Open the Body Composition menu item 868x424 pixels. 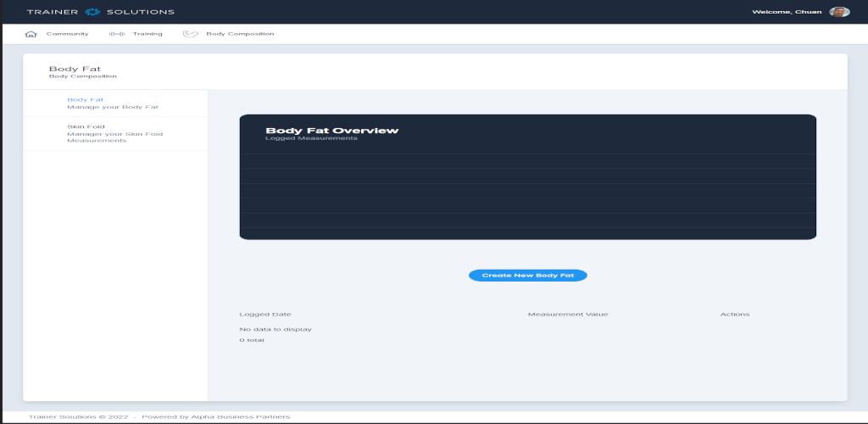(x=240, y=34)
